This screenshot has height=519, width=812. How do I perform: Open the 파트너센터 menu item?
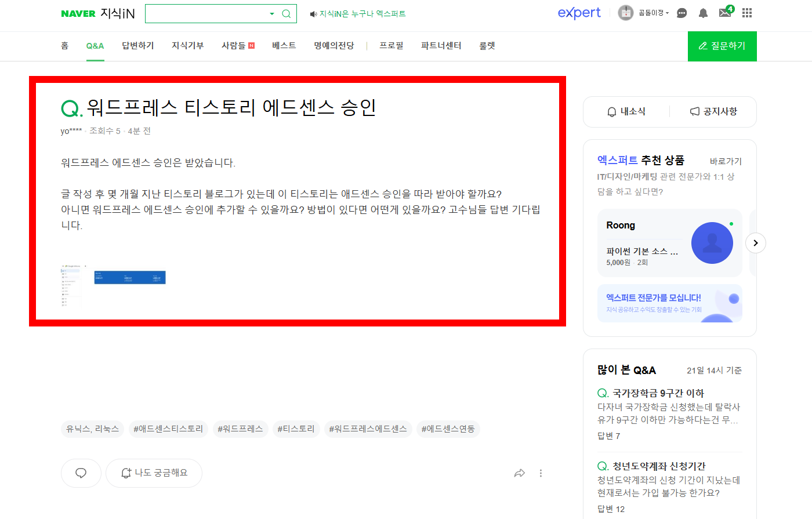click(441, 46)
